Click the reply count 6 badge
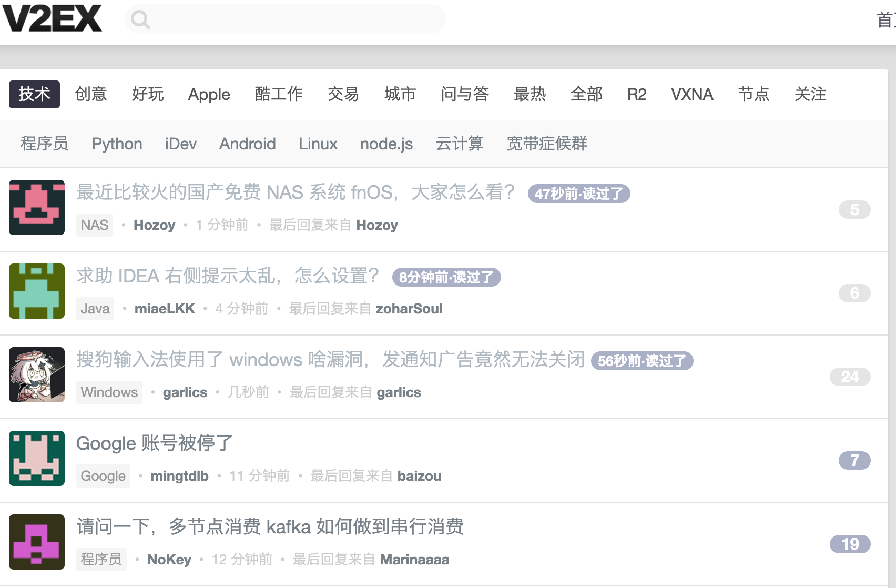896x588 pixels. [854, 293]
